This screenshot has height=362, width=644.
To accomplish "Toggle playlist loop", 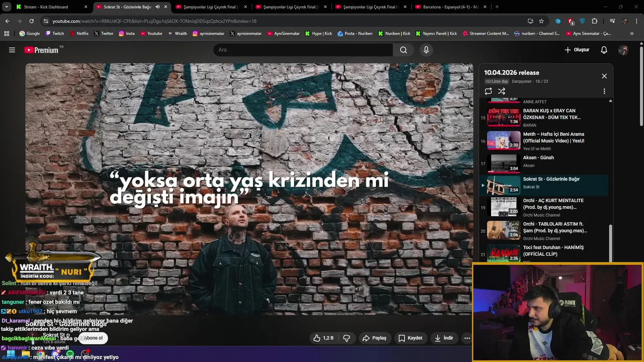I will coord(488,91).
